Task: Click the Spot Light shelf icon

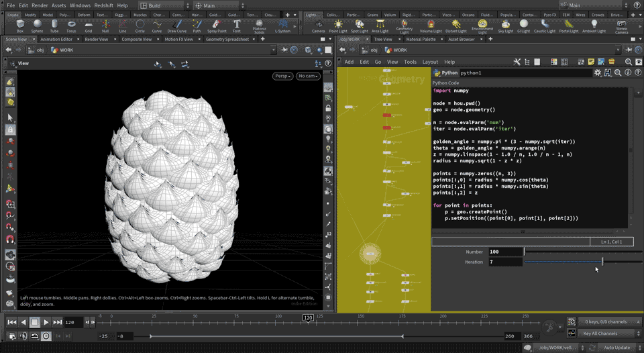Action: click(360, 26)
